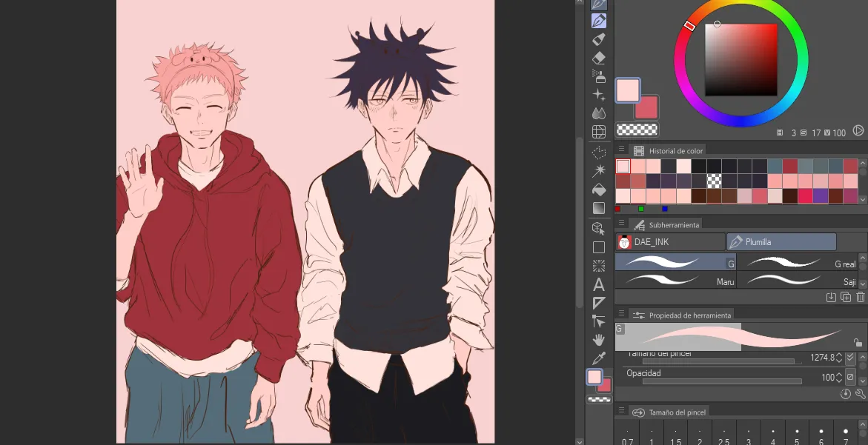Click inside the saturation-value color square
Image resolution: width=868 pixels, height=445 pixels.
pyautogui.click(x=741, y=60)
